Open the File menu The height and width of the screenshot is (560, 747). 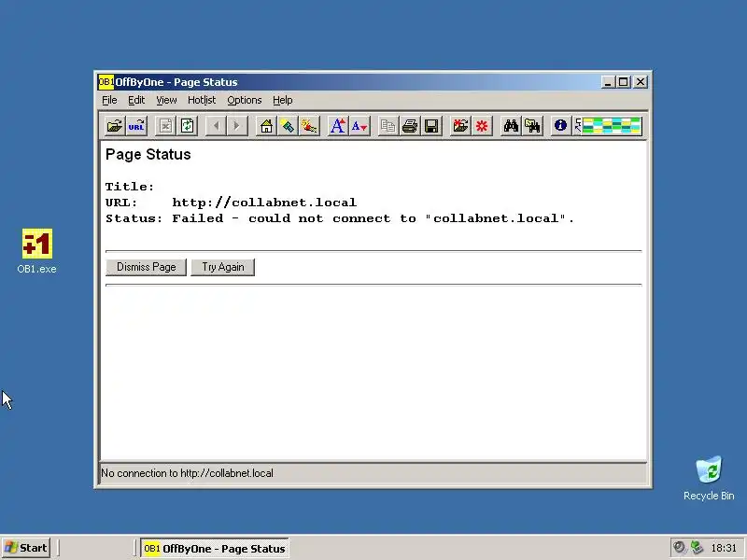click(109, 100)
